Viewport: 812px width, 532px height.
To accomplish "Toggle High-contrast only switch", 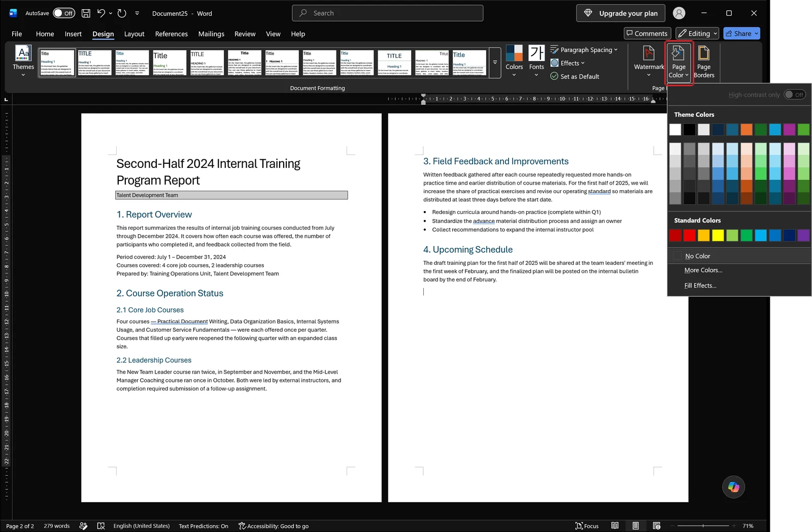I will coord(795,95).
